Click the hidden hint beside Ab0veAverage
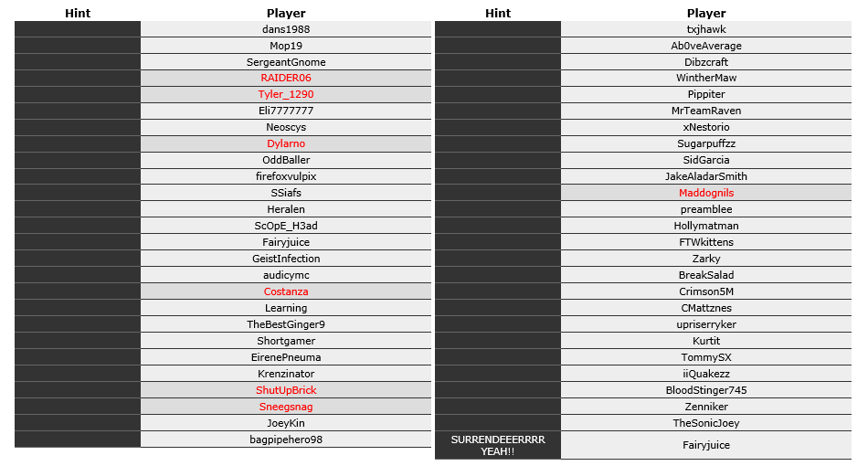 (498, 46)
